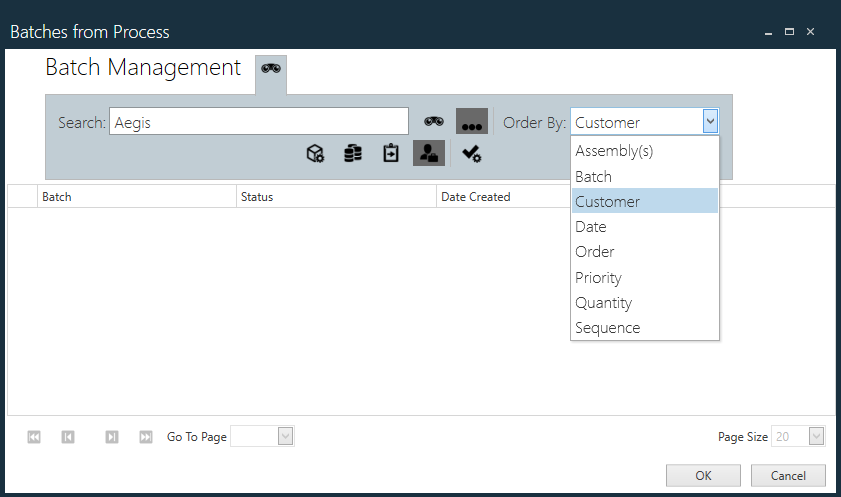Open the binoculars search tab next to Batch Management
This screenshot has height=497, width=841.
pos(271,69)
